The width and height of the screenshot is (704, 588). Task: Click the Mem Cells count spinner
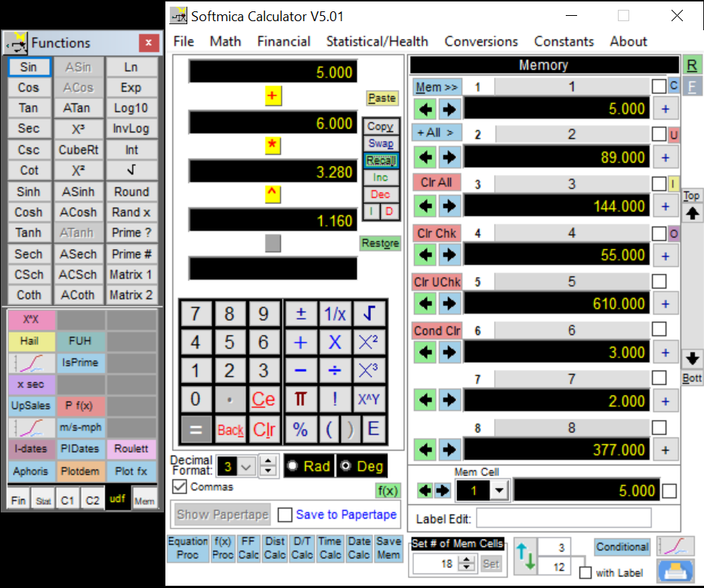pyautogui.click(x=467, y=563)
